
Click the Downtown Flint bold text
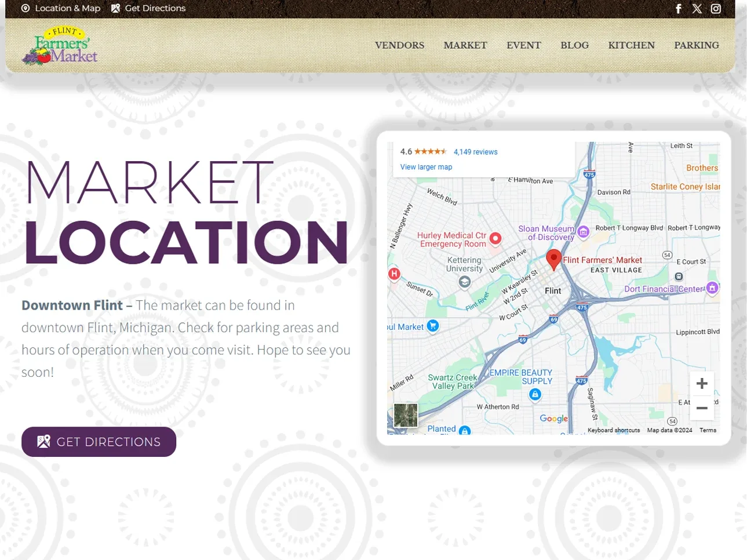72,306
